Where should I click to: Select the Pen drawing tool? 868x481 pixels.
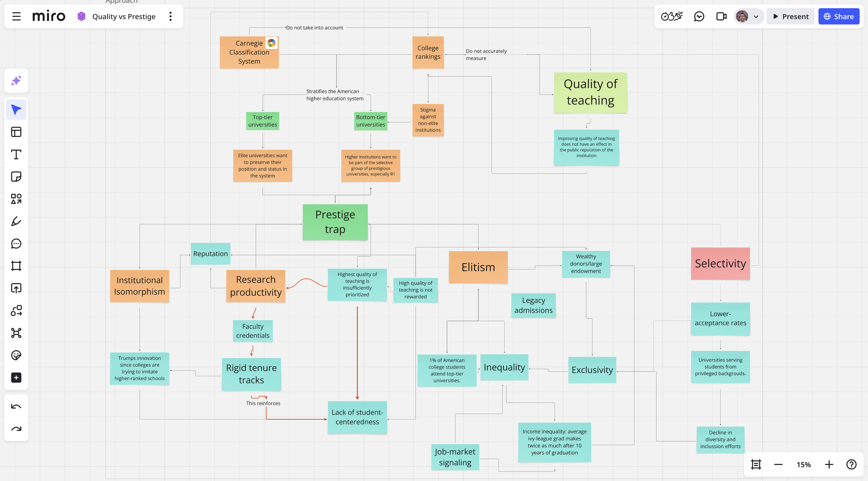[x=16, y=221]
